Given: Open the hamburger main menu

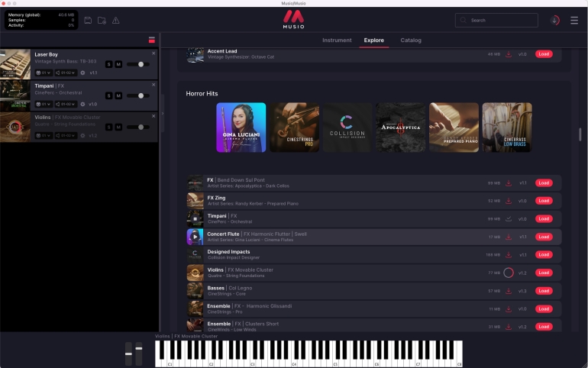Looking at the screenshot, I should tap(574, 21).
